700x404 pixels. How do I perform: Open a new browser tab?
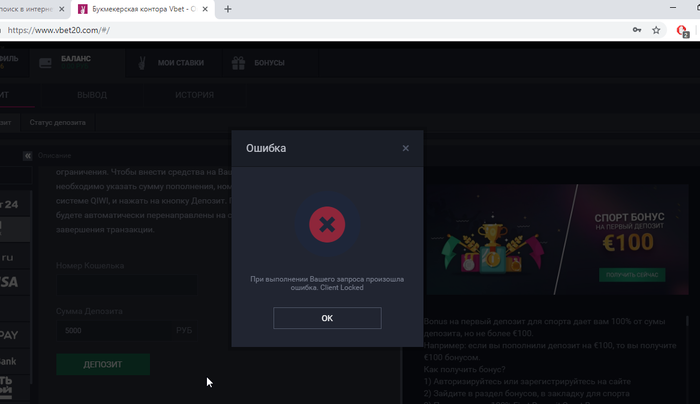228,9
